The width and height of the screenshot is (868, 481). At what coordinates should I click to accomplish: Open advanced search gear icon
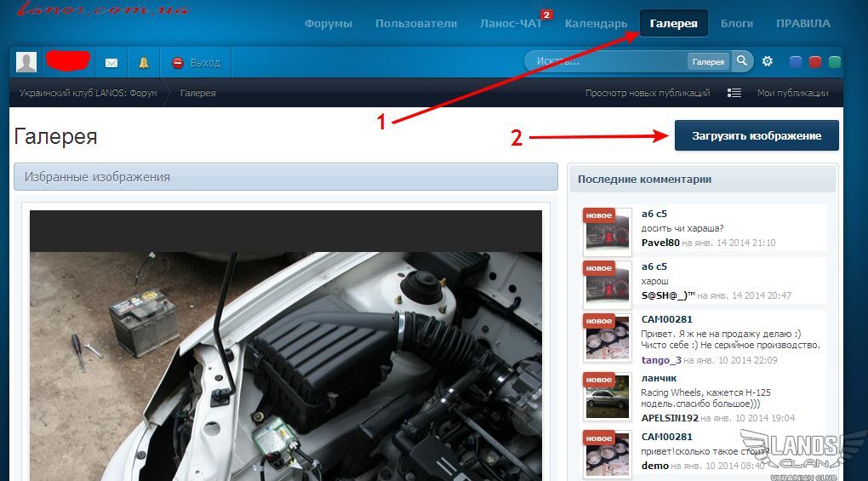pyautogui.click(x=768, y=61)
